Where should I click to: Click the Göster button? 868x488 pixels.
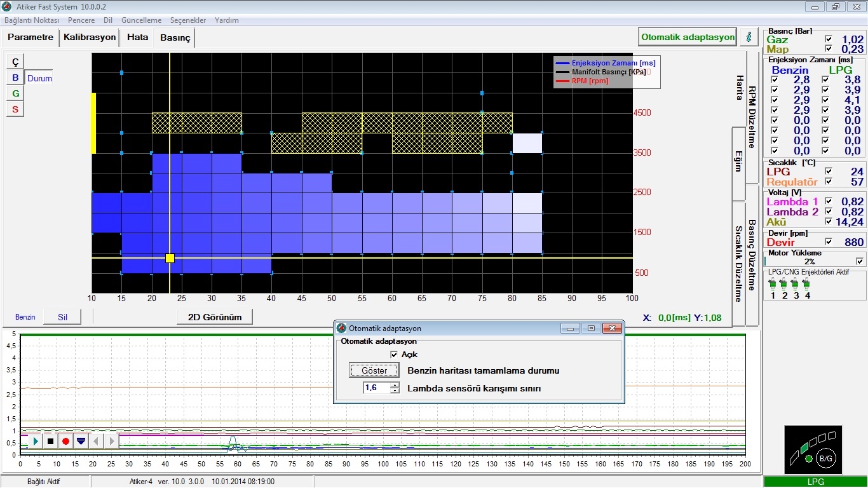[374, 370]
